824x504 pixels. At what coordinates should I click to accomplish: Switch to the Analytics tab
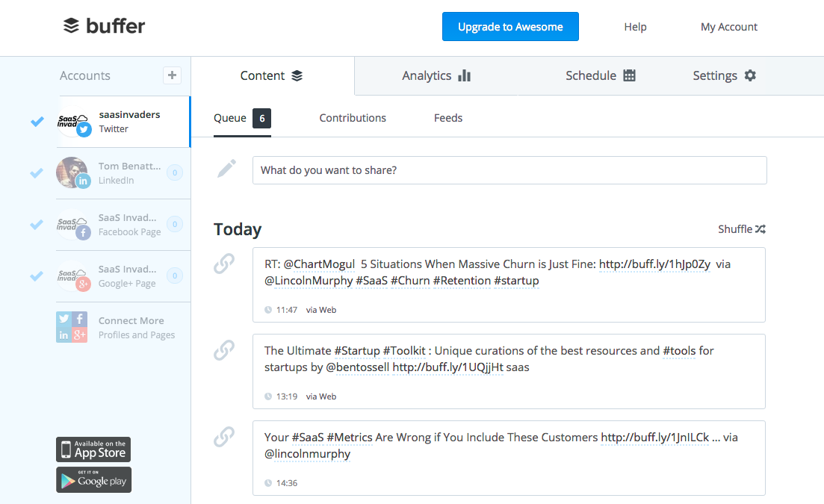(x=436, y=75)
